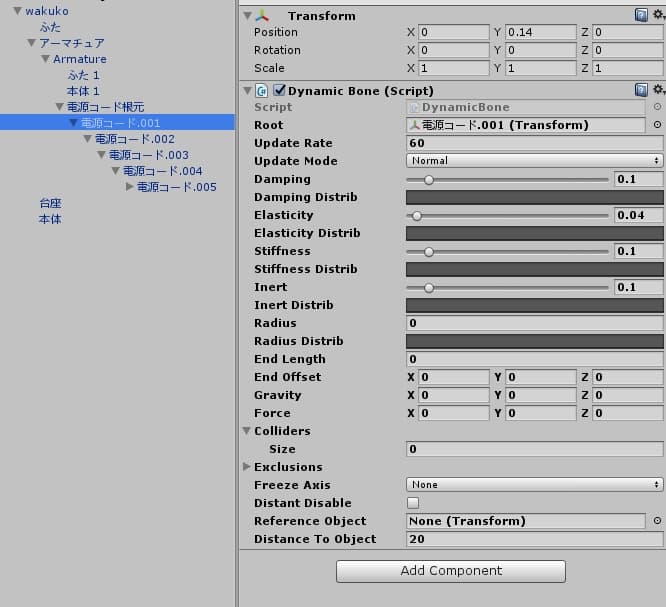Open the Update Mode dropdown
This screenshot has height=607, width=666.
pyautogui.click(x=534, y=161)
